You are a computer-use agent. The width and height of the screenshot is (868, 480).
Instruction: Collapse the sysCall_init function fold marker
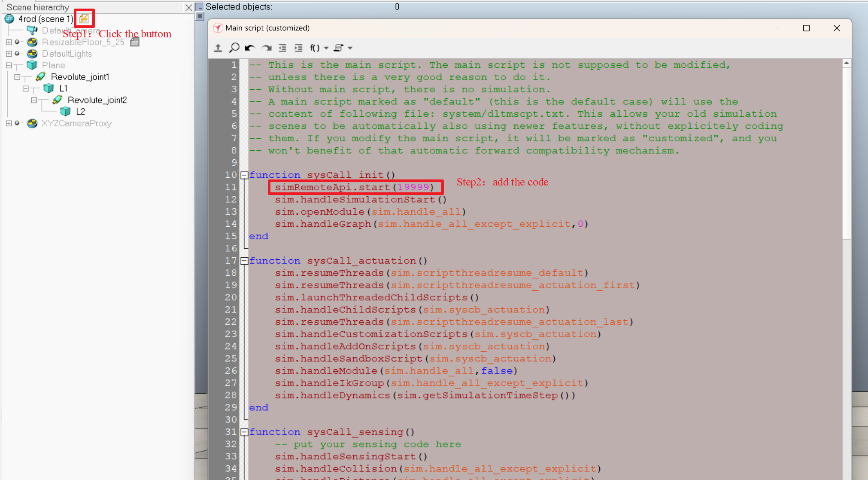click(244, 175)
